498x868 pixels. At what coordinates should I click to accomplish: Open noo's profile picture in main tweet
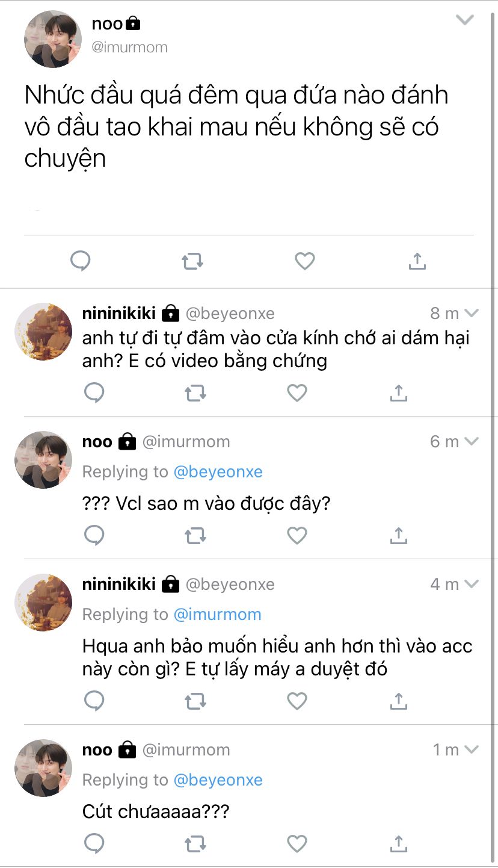pos(53,39)
